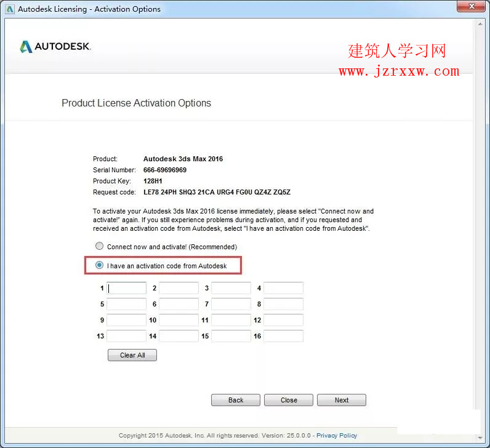Viewport: 490px width, 448px height.
Task: Click activation code field 12
Action: point(283,320)
